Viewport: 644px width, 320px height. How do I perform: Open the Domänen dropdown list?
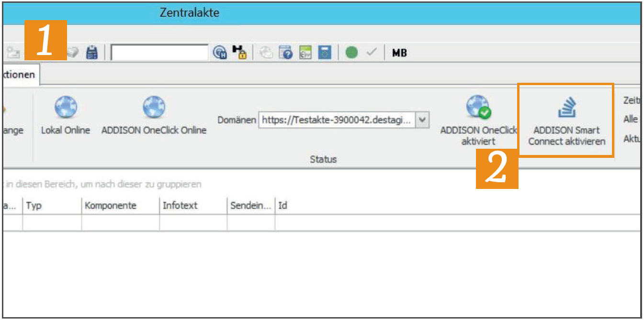click(422, 120)
